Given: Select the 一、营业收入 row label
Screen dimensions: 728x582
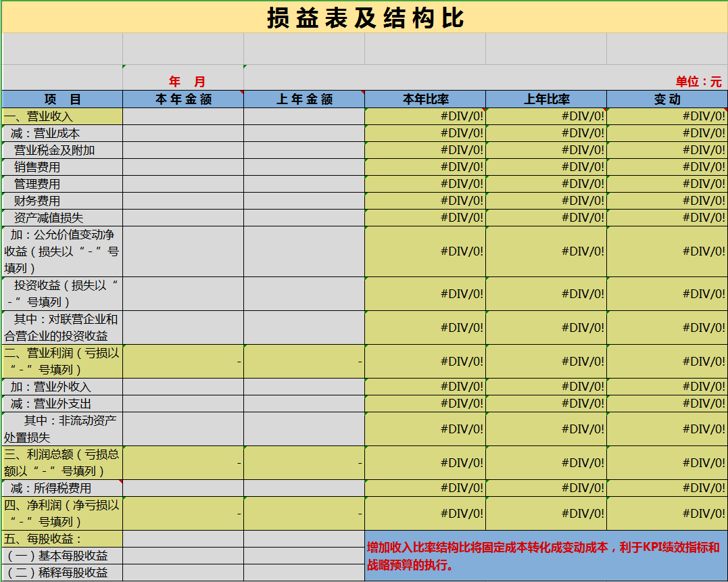Looking at the screenshot, I should tap(62, 116).
